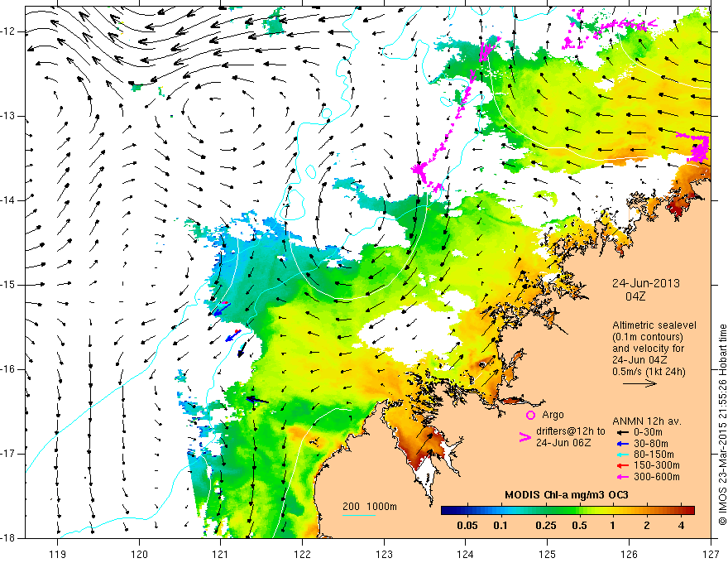The width and height of the screenshot is (728, 563).
Task: Click the dark red end of Chl-a colorbar
Action: click(x=689, y=510)
